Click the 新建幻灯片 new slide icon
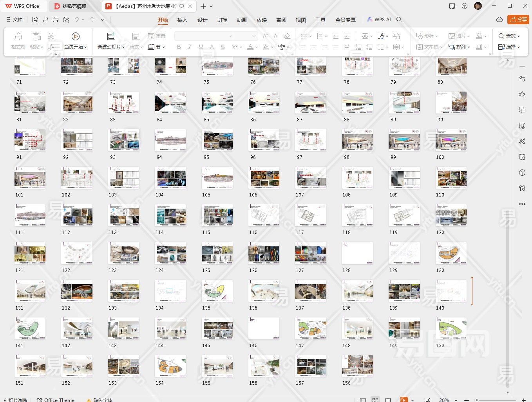 click(111, 36)
